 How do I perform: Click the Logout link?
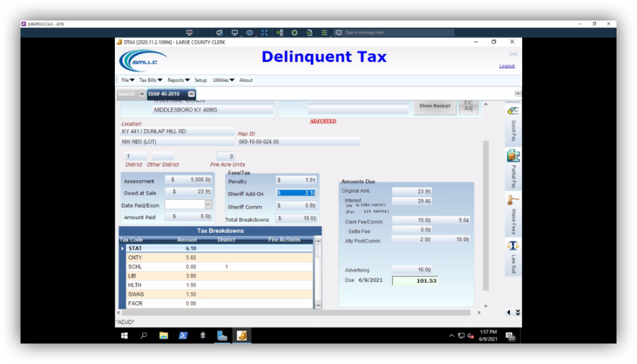(507, 66)
